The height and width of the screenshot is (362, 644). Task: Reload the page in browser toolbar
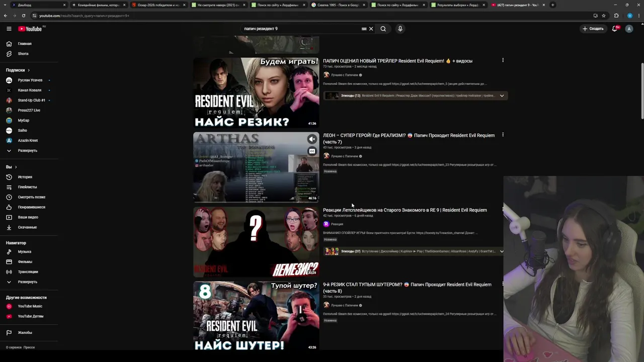[x=23, y=16]
